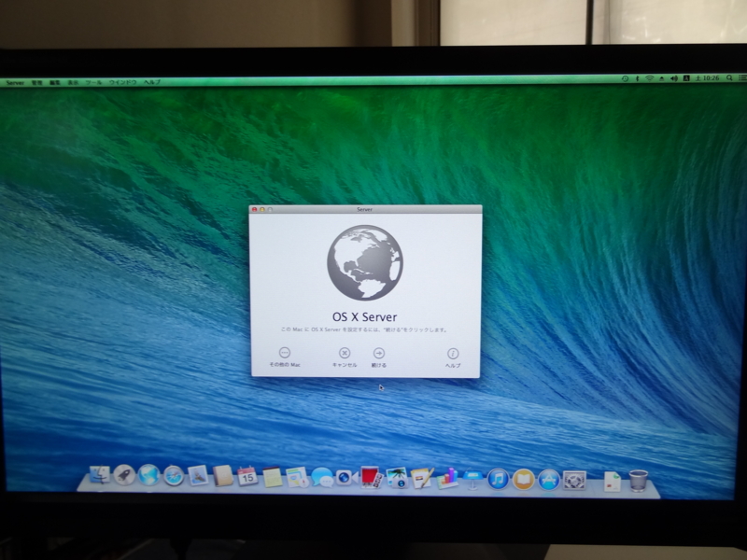The image size is (747, 560).
Task: Open App Store icon in Dock
Action: tap(548, 480)
